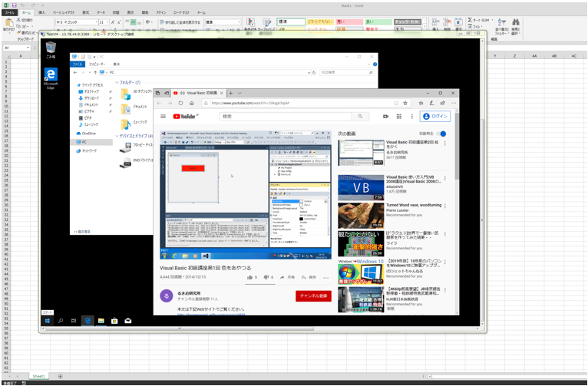The image size is (588, 386).
Task: Open Mail app from the remote taskbar
Action: pos(128,321)
